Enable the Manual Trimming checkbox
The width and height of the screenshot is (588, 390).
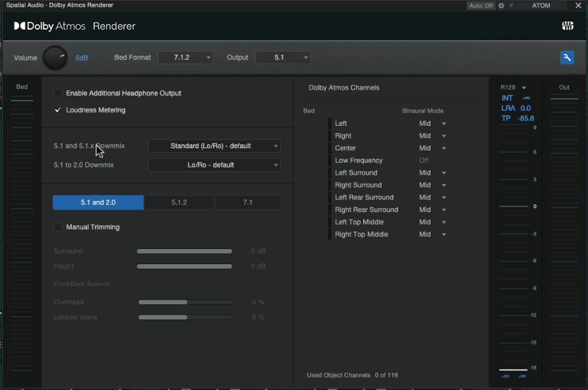pyautogui.click(x=58, y=227)
